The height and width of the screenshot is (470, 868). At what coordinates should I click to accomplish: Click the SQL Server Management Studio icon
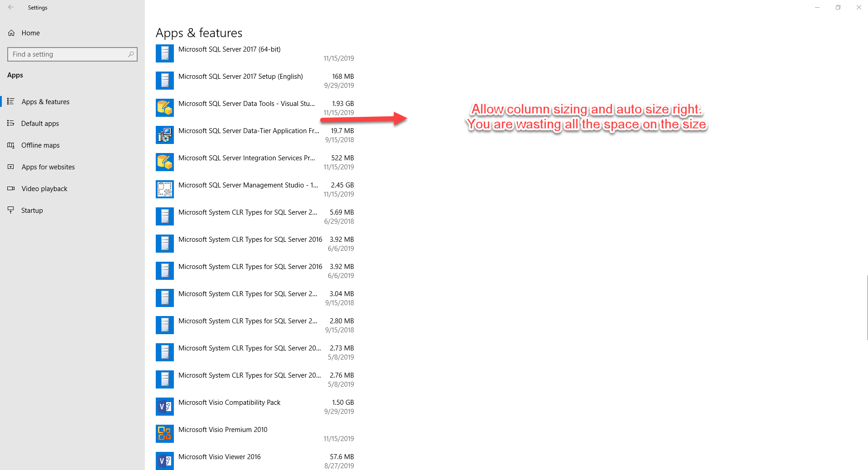tap(165, 189)
